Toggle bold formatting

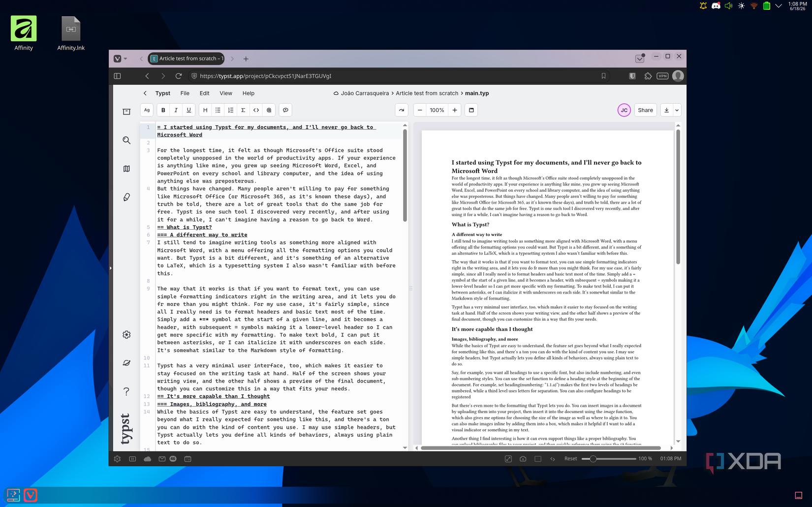click(x=163, y=110)
